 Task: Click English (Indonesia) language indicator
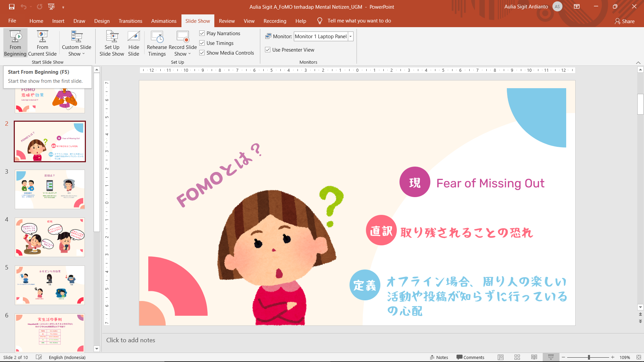point(67,357)
